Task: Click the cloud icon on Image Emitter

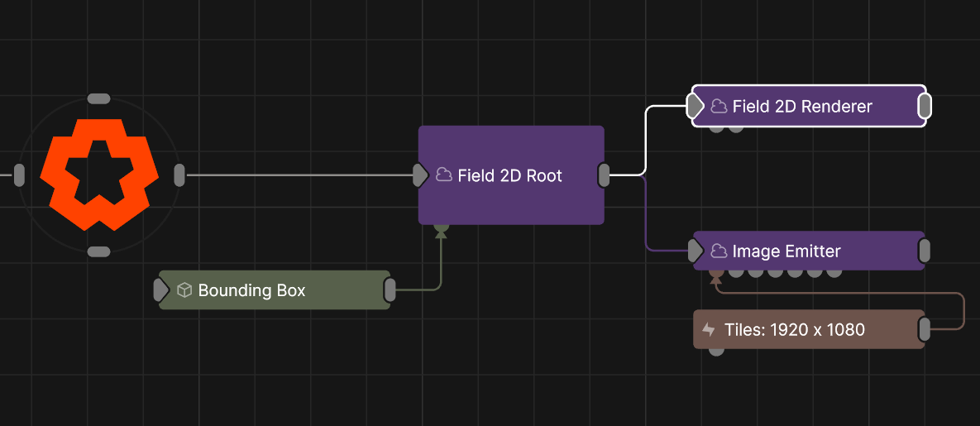Action: click(x=719, y=251)
